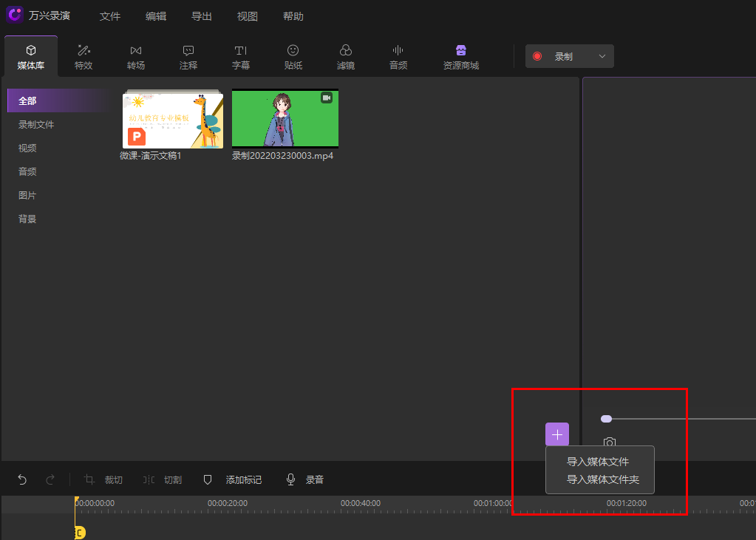Open the 导出 menu

click(x=202, y=16)
